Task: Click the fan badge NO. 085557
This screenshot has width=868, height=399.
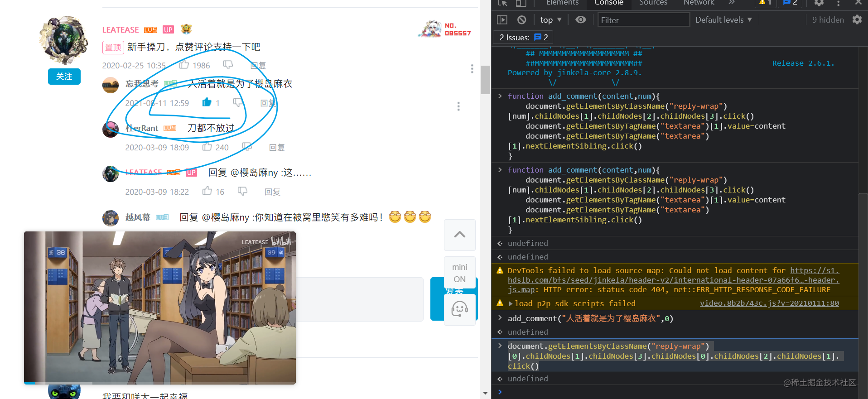Action: [x=444, y=29]
